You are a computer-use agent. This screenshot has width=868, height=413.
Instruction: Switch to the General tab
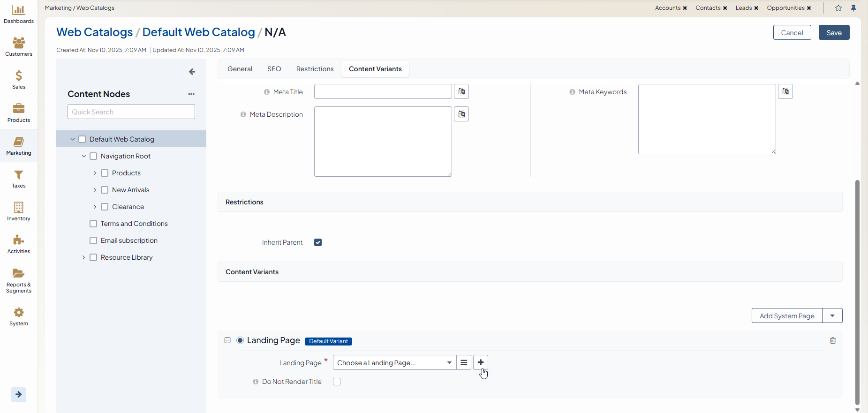240,69
